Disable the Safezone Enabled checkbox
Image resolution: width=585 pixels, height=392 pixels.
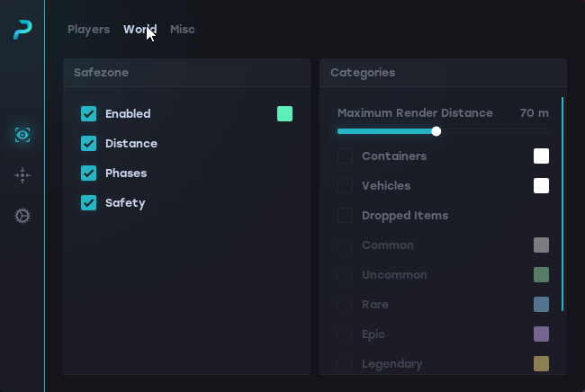(x=88, y=114)
